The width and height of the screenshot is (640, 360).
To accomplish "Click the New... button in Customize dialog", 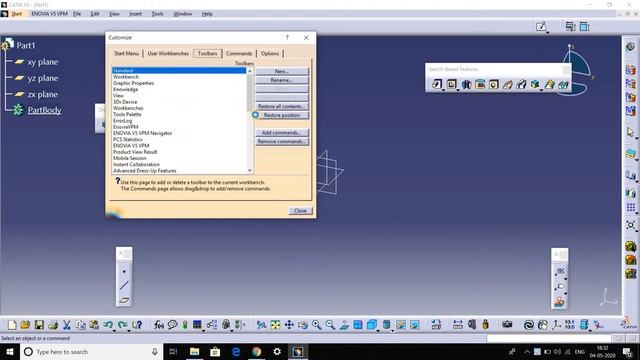I will coord(282,71).
